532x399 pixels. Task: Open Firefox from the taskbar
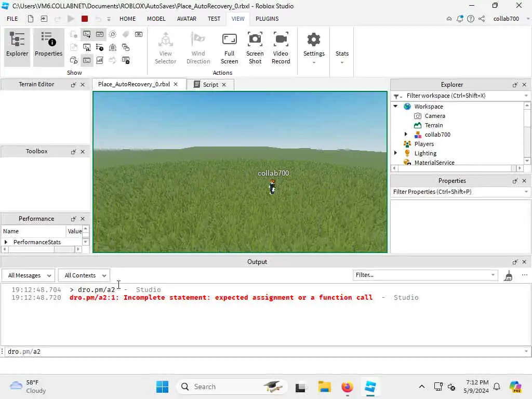click(347, 387)
